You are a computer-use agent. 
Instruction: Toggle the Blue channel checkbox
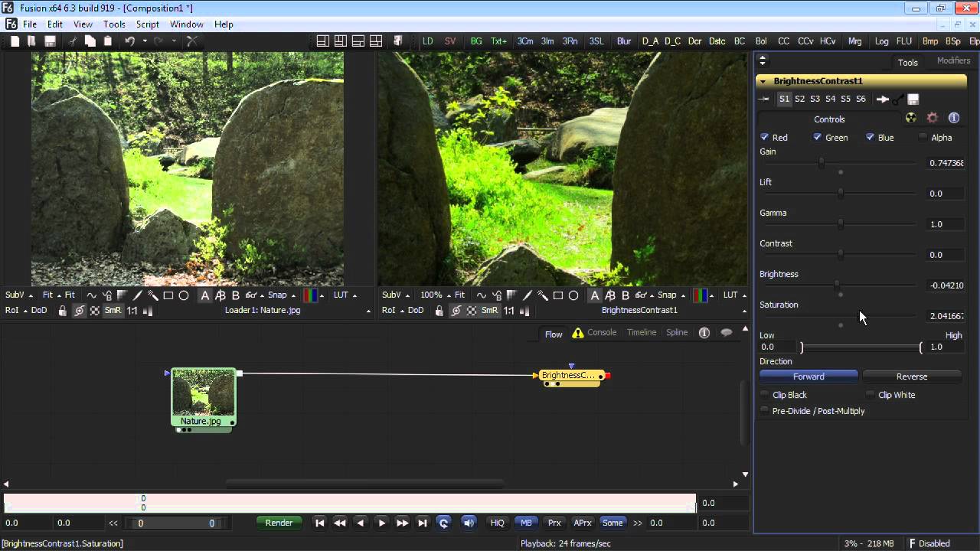point(870,137)
